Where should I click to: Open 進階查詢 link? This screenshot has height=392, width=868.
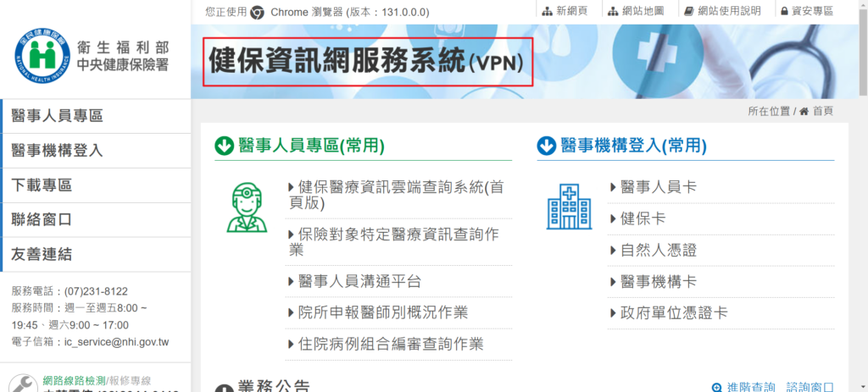point(751,388)
